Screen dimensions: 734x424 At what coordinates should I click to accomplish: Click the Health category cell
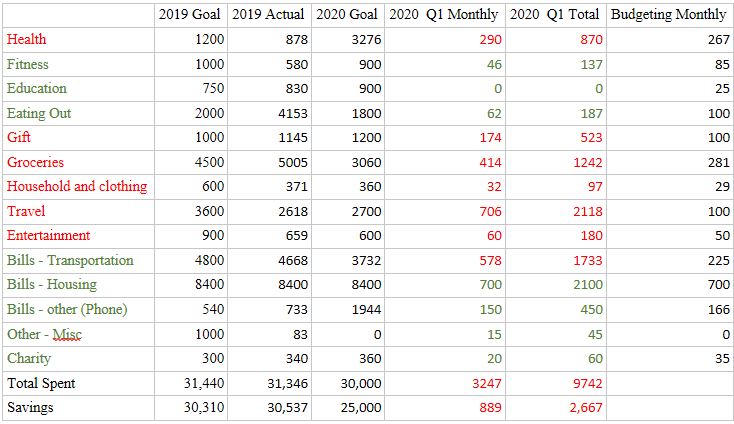pyautogui.click(x=27, y=39)
